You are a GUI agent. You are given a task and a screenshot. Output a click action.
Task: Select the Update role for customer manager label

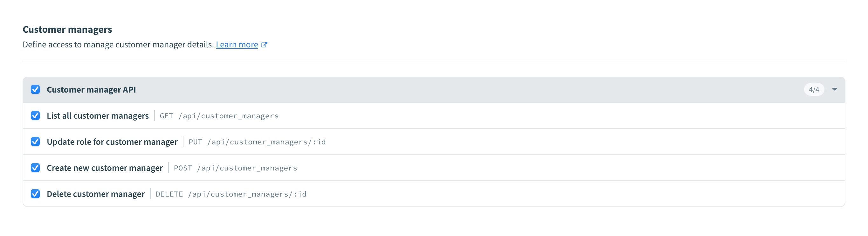point(112,142)
